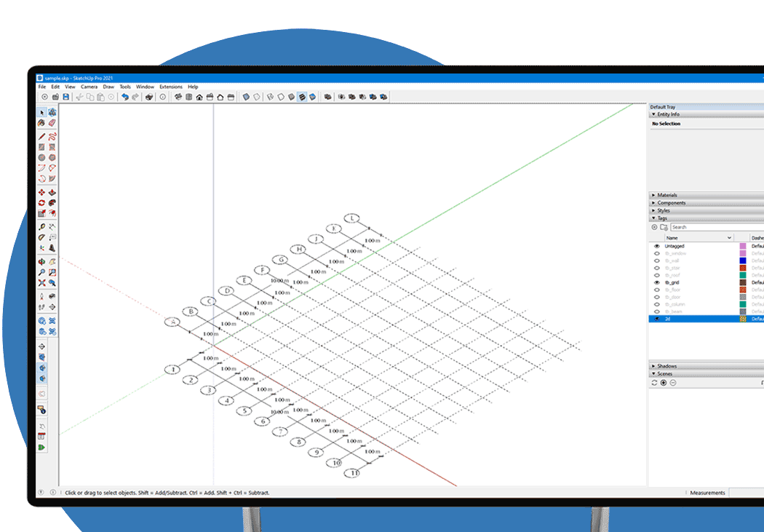Click the Open file icon in toolbar

click(x=55, y=97)
